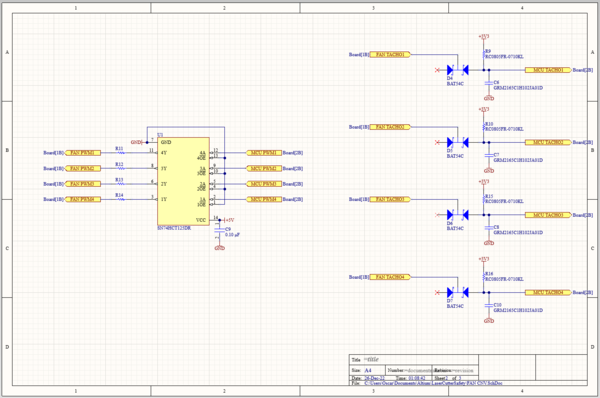Image resolution: width=600 pixels, height=398 pixels.
Task: Select the D5 BAT54C dual diode symbol
Action: (x=458, y=142)
